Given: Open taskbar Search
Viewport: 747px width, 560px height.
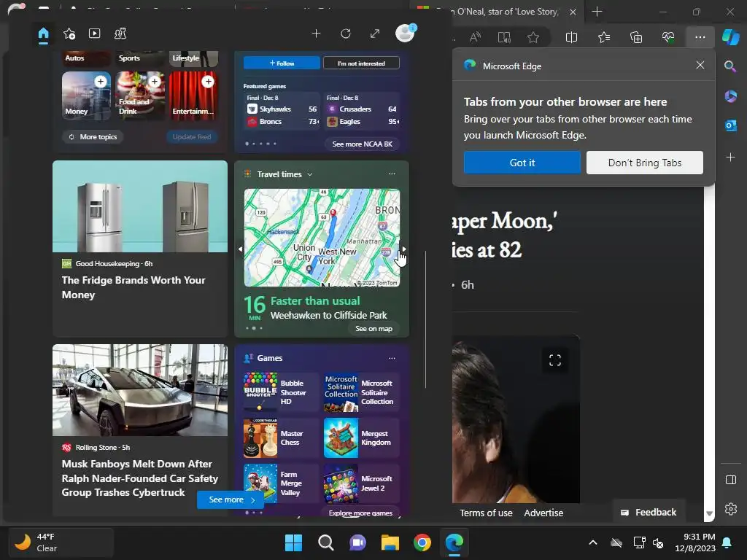Looking at the screenshot, I should coord(326,542).
